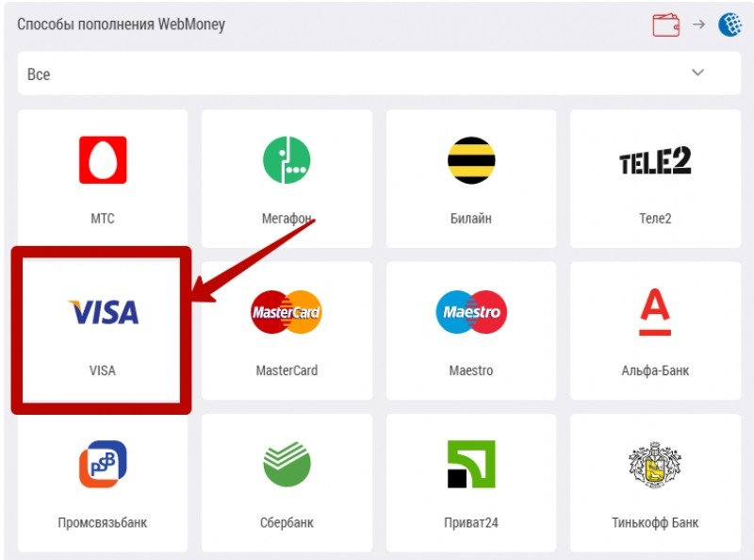Click the 'Способы пополнения WebMoney' heading
The height and width of the screenshot is (560, 754).
(122, 25)
